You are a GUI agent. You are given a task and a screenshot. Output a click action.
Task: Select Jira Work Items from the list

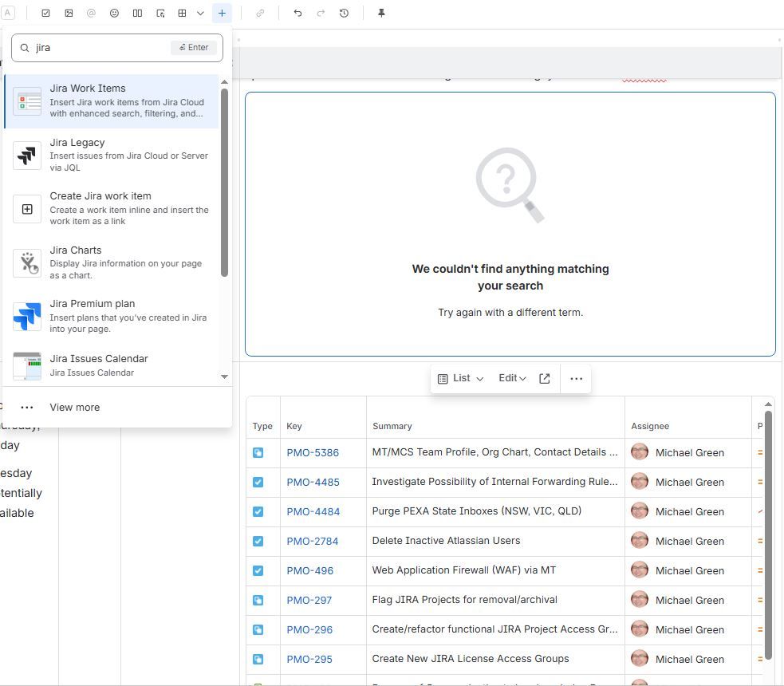[111, 101]
